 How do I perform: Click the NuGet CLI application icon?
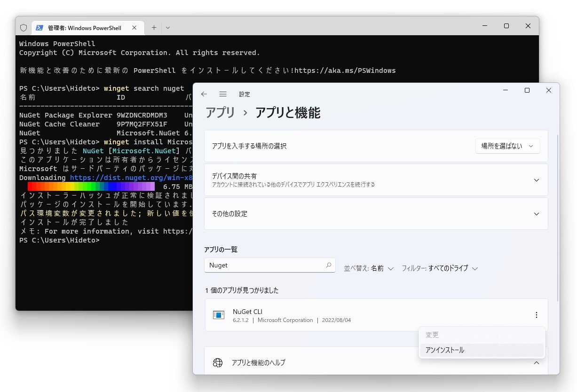pos(218,315)
